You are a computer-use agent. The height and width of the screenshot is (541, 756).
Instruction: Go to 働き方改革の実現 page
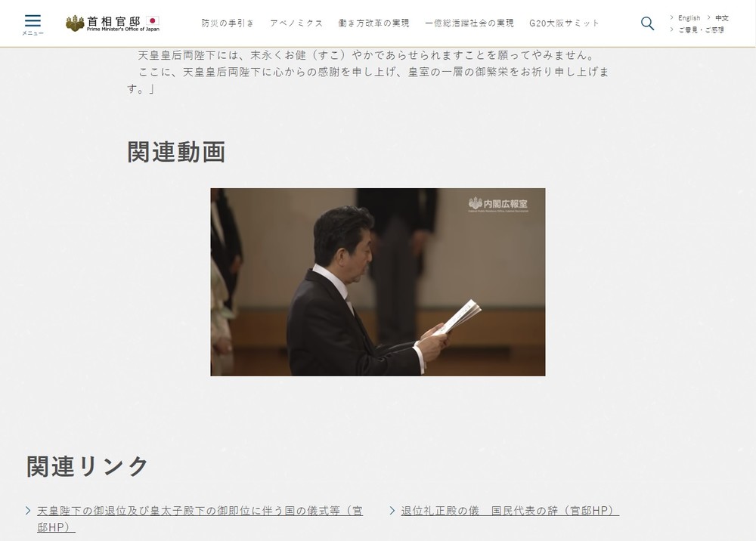tap(373, 23)
